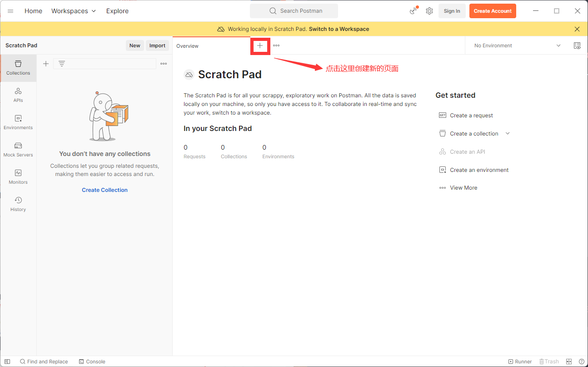Open the help question mark icon
This screenshot has width=588, height=367.
point(581,362)
